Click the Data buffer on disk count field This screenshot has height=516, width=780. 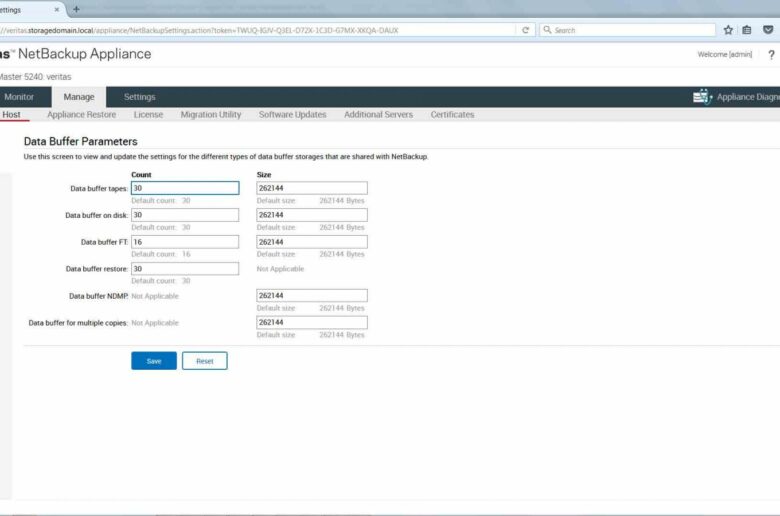185,215
